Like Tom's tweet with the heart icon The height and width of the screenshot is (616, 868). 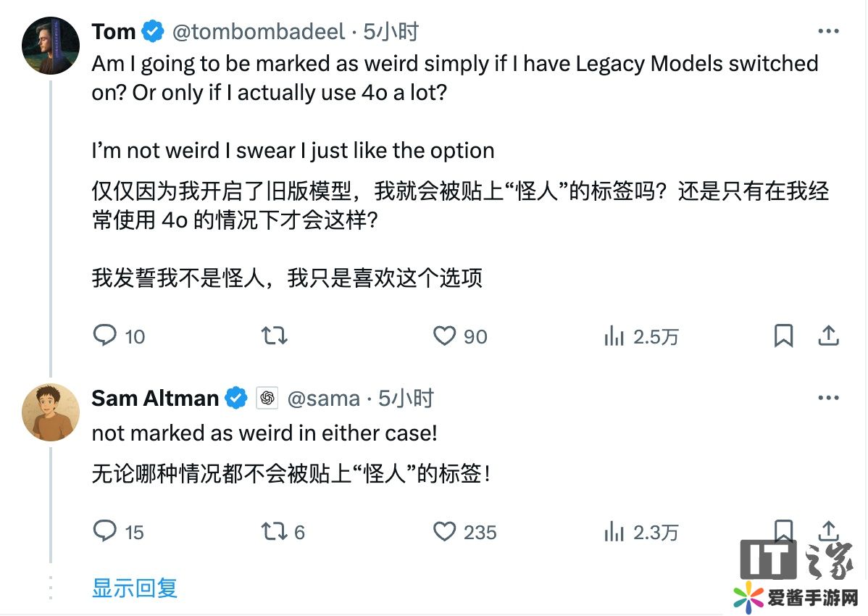click(444, 336)
